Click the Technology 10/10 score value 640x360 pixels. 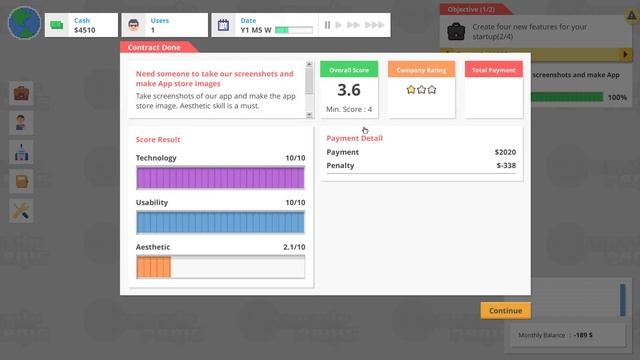295,158
